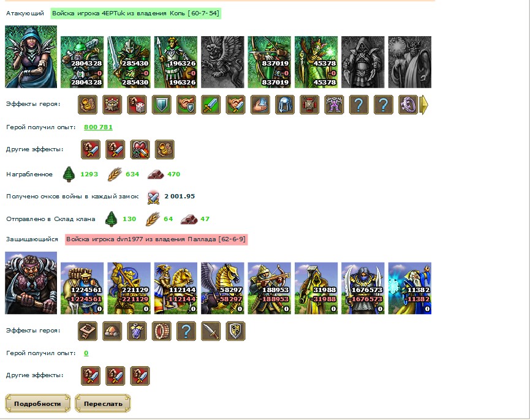Viewport: 530px width, 420px height.
Task: Select the attacker's hooded heroine portrait
Action: [x=31, y=57]
